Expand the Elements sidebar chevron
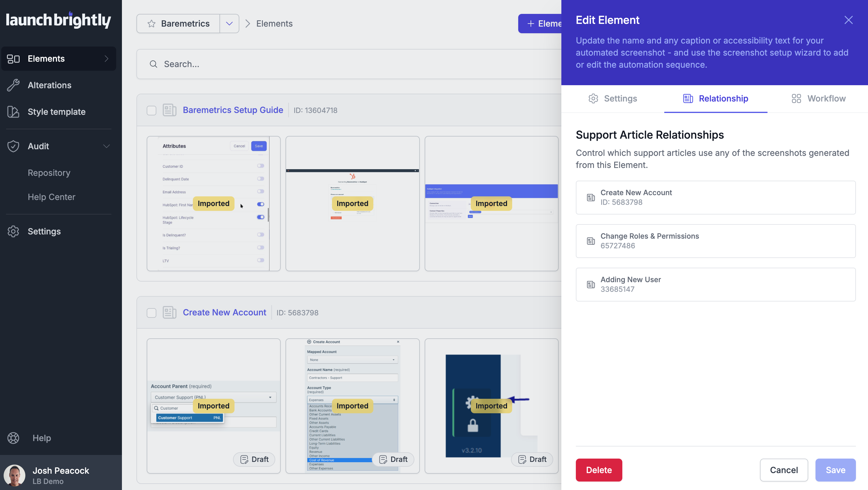This screenshot has width=868, height=490. 107,59
